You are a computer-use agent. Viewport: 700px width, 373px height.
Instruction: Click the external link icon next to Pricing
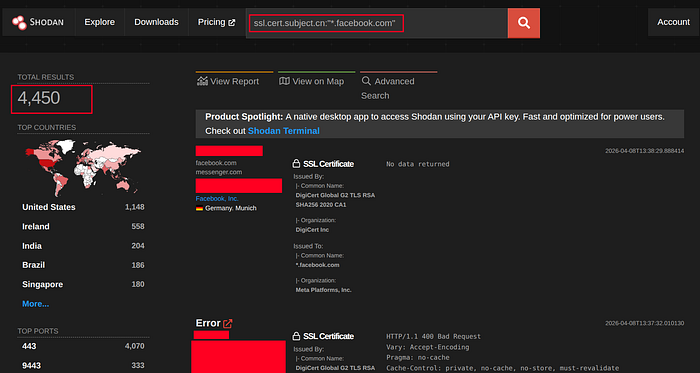[232, 22]
